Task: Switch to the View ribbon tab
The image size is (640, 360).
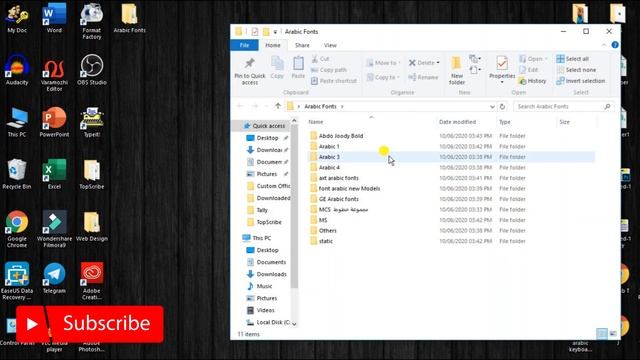Action: click(330, 45)
